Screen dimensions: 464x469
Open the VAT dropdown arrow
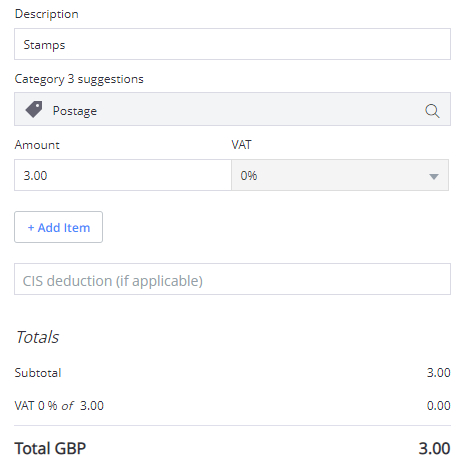(433, 176)
